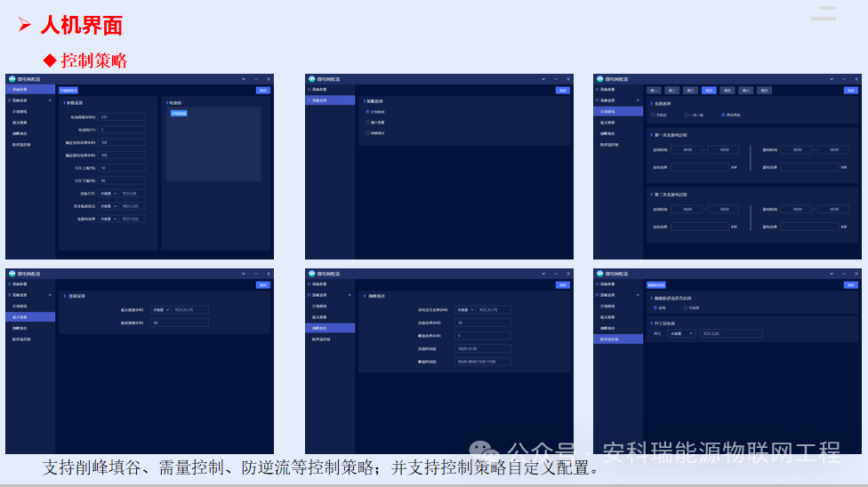
Task: Choose 启用 radio in anti-reverse-flow window
Action: pos(655,307)
